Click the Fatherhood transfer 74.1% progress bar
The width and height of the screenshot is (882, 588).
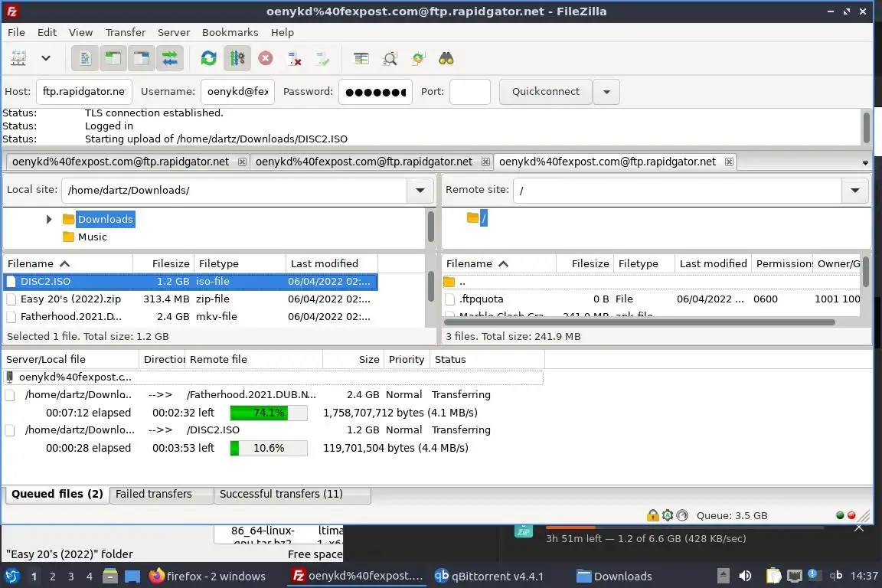269,413
